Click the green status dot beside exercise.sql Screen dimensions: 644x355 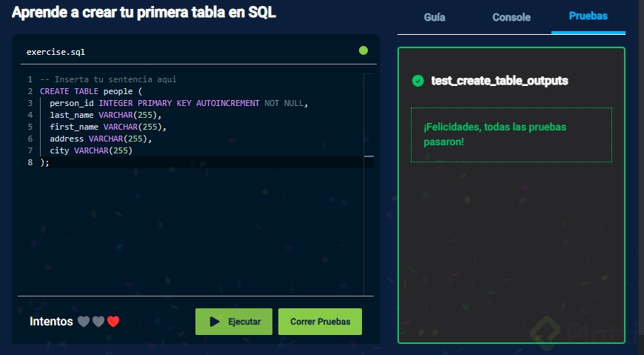pos(363,50)
